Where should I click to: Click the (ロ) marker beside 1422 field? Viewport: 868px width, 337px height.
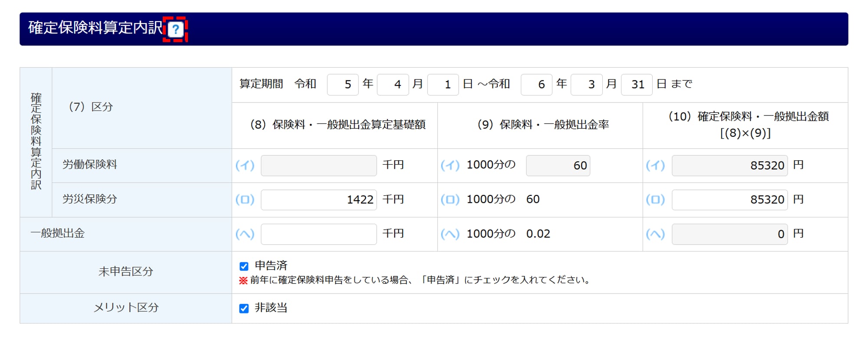[x=245, y=200]
